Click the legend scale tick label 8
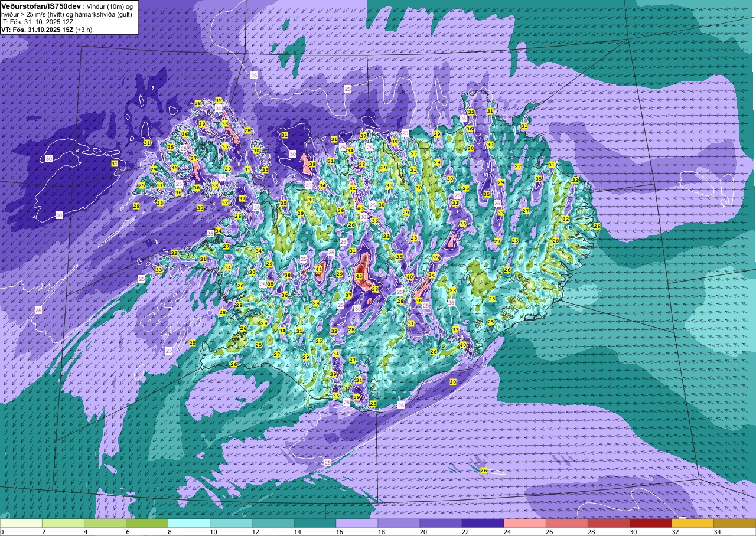Viewport: 756px width, 536px height. pyautogui.click(x=170, y=532)
